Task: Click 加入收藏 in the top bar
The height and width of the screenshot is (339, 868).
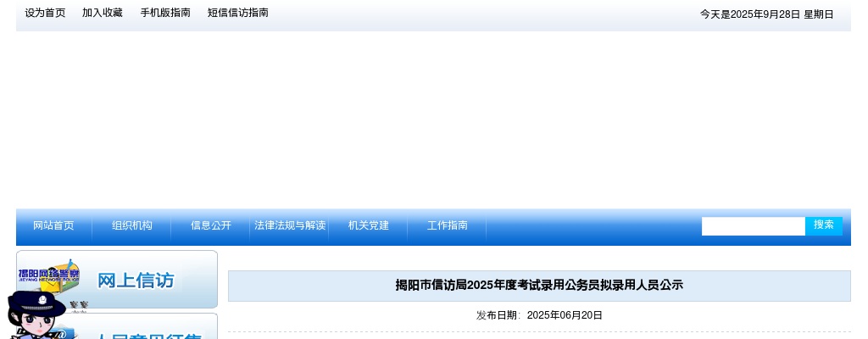Action: tap(103, 13)
